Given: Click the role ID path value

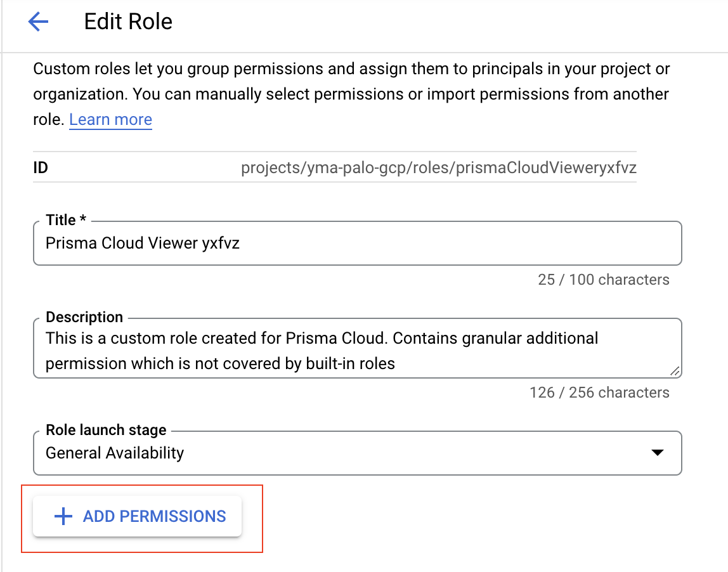Looking at the screenshot, I should pos(438,169).
